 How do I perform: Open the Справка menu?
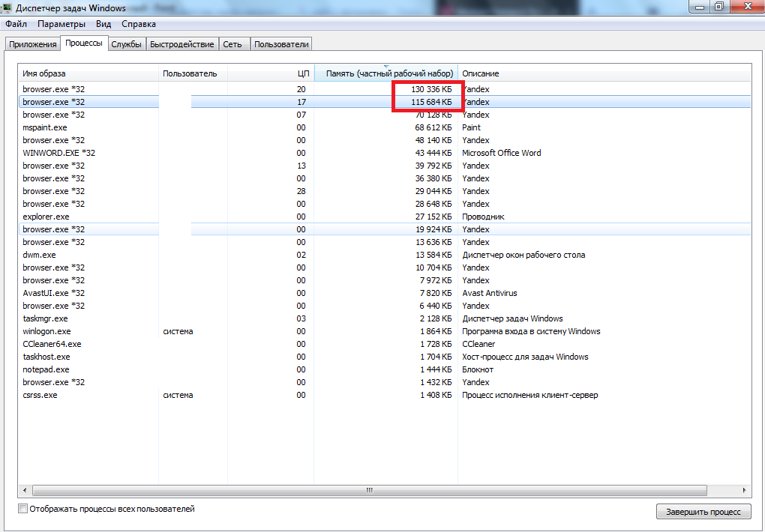138,24
